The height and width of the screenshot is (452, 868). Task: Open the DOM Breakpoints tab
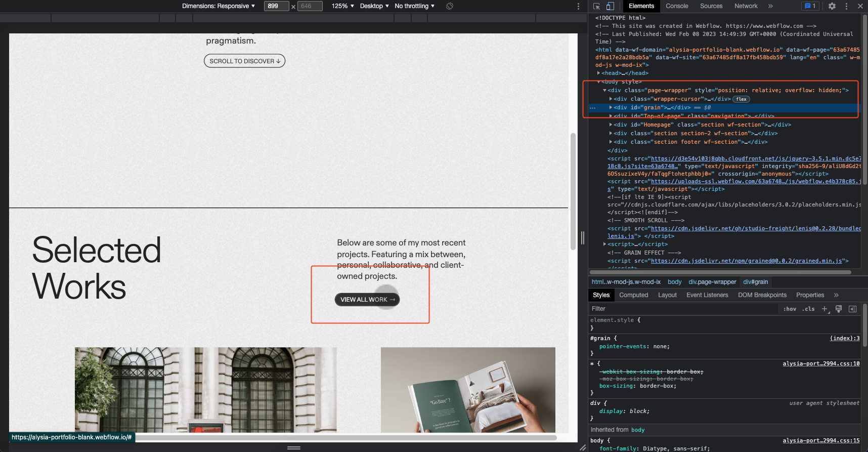point(762,295)
